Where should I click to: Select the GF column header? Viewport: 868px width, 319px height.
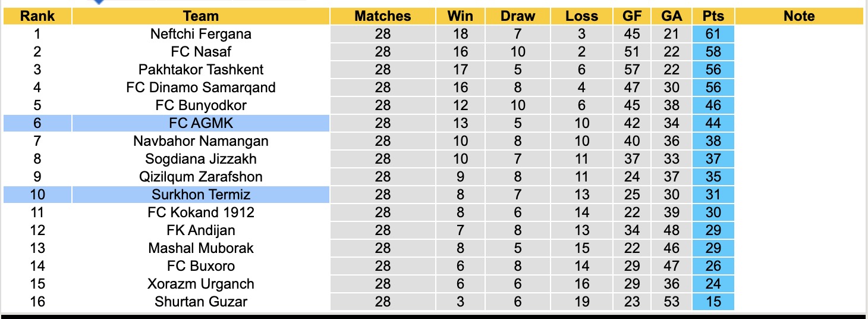[x=632, y=16]
